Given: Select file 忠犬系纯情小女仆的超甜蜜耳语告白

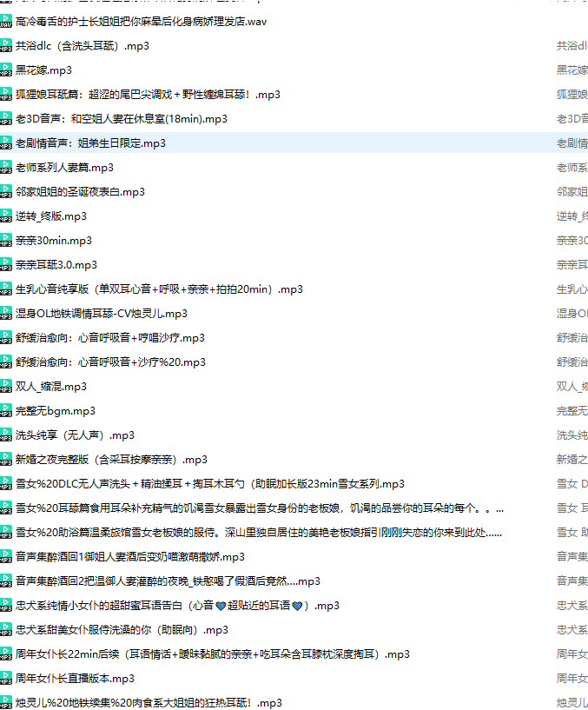Looking at the screenshot, I should [177, 606].
